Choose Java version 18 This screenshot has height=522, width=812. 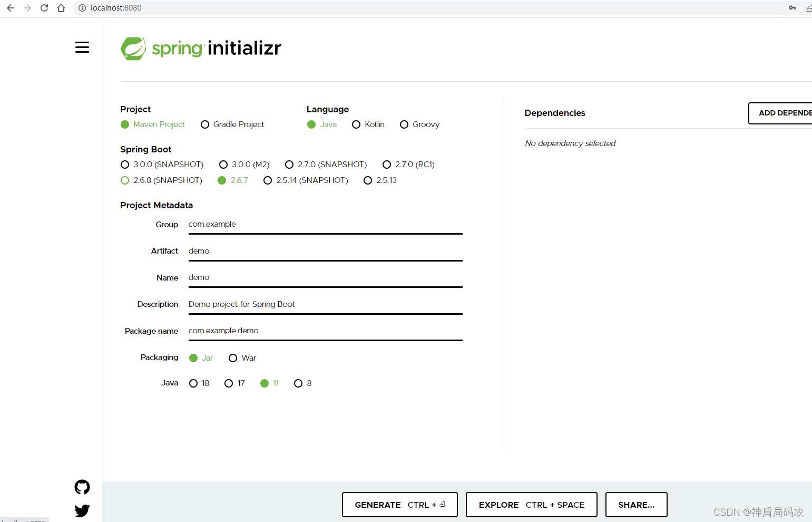click(x=199, y=383)
